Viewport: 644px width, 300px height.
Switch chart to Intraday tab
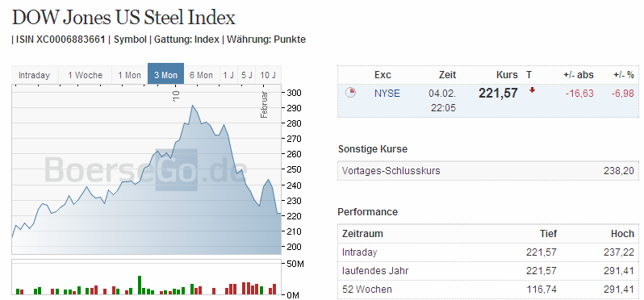point(35,76)
